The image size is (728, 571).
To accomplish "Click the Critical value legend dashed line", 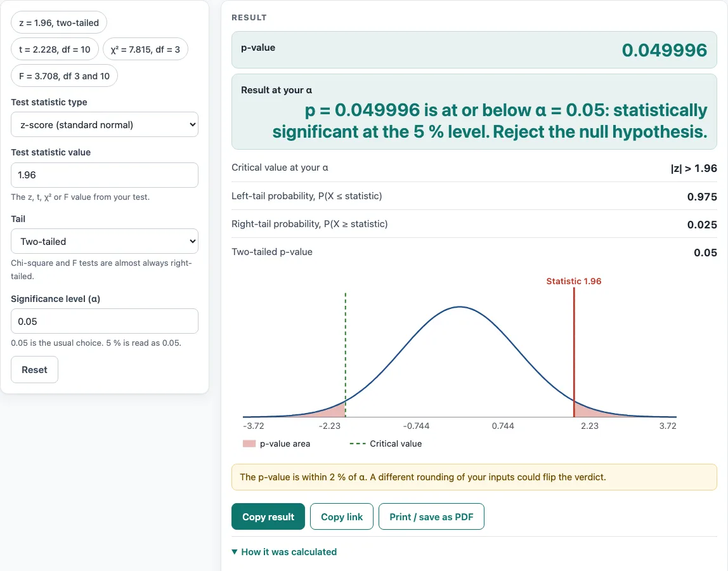I will pos(358,443).
